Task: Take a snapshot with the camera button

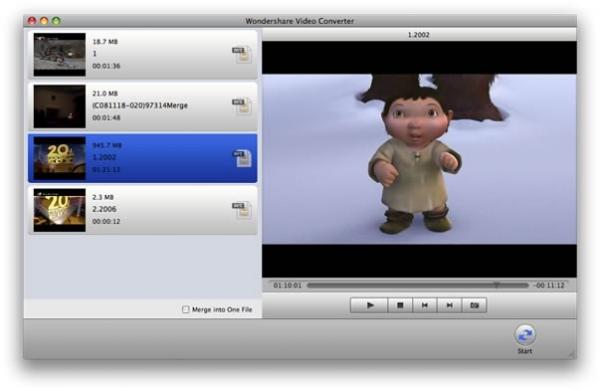Action: click(474, 305)
